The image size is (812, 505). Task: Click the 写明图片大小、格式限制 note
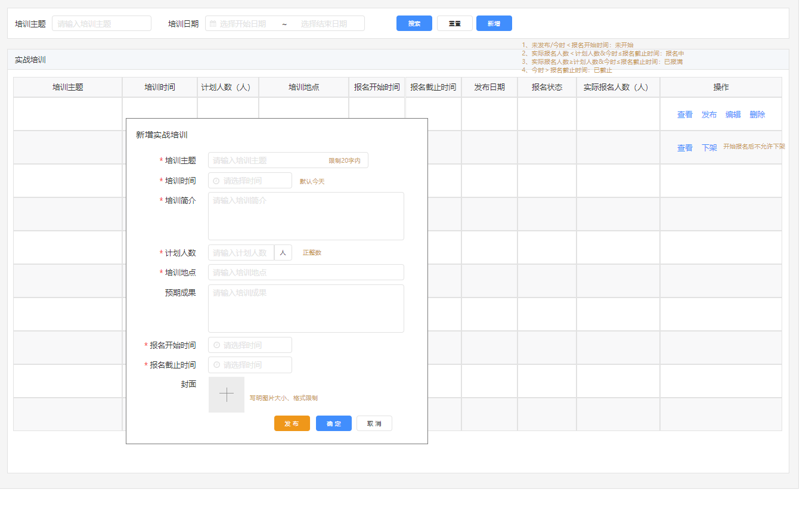coord(284,398)
